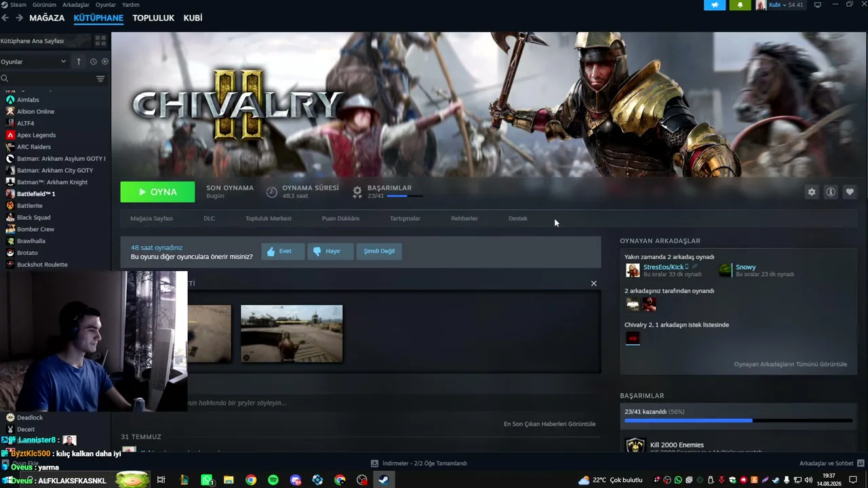The width and height of the screenshot is (868, 488).
Task: Open Kill 2000 Enemies achievement icon
Action: pyautogui.click(x=635, y=446)
